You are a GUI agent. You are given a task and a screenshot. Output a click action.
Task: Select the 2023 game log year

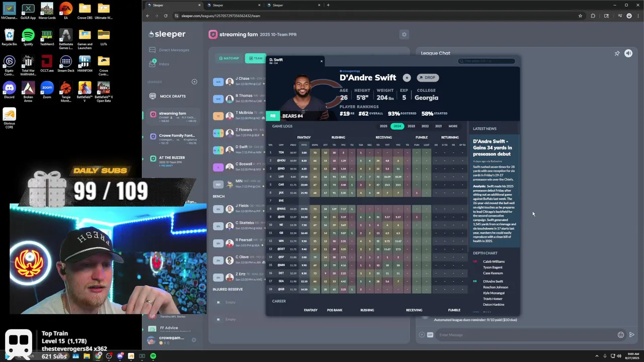[x=411, y=126]
